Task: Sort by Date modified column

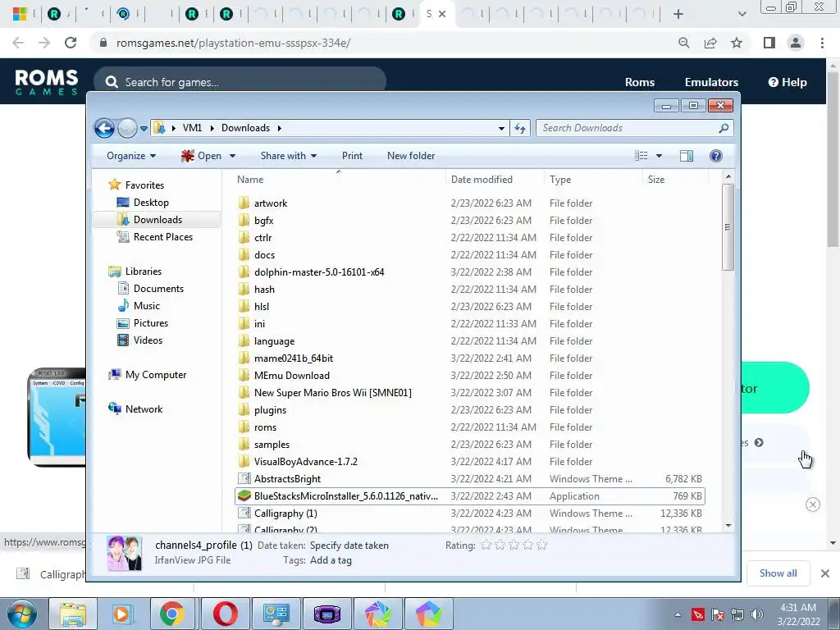Action: pos(495,180)
